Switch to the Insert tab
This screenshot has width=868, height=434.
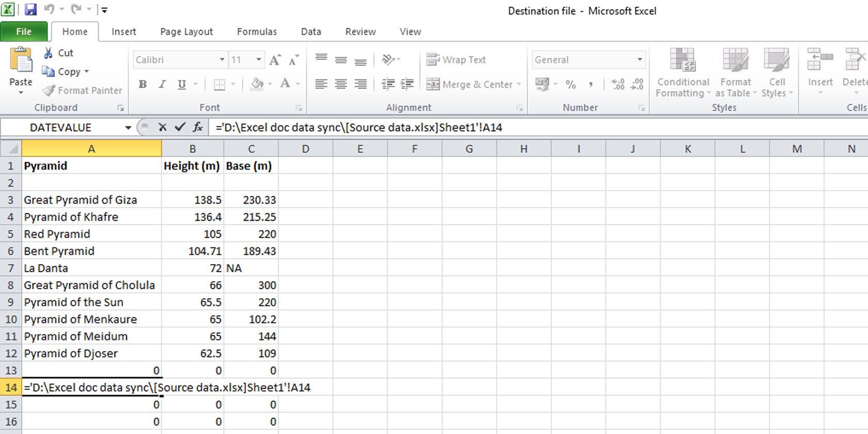tap(124, 32)
